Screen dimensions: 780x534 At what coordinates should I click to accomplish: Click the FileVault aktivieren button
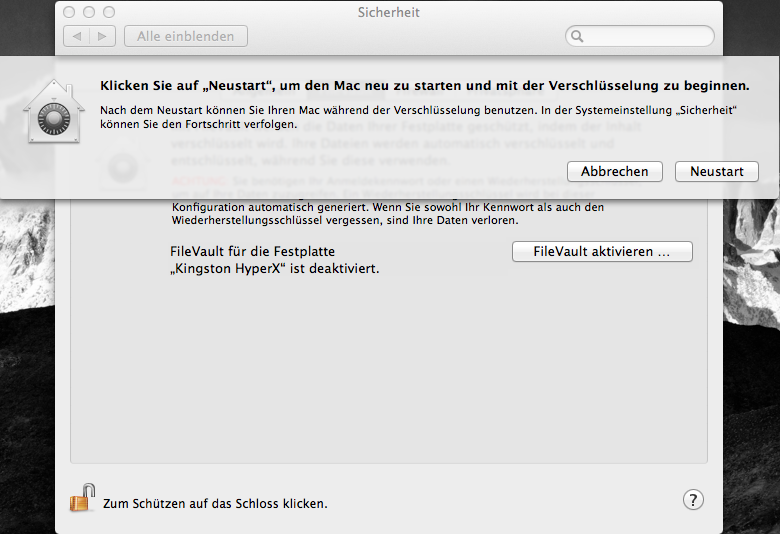tap(602, 252)
